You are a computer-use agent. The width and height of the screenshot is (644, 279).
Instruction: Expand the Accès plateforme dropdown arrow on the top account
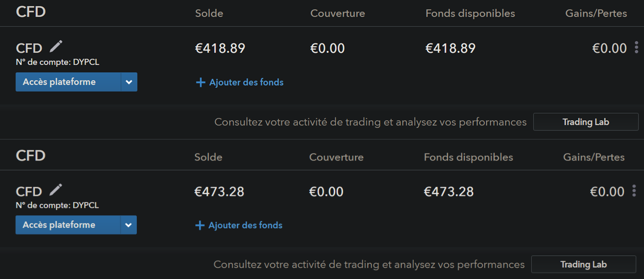click(x=129, y=82)
